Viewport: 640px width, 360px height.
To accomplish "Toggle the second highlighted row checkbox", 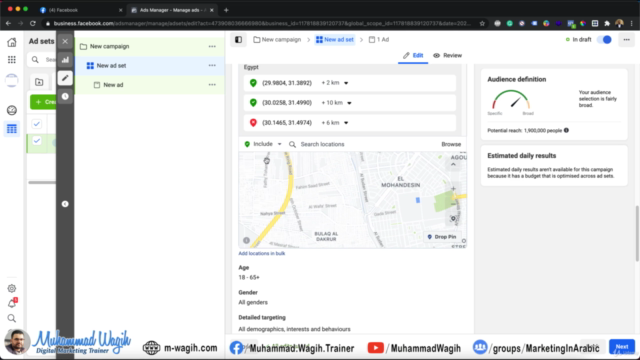I will coord(37,141).
